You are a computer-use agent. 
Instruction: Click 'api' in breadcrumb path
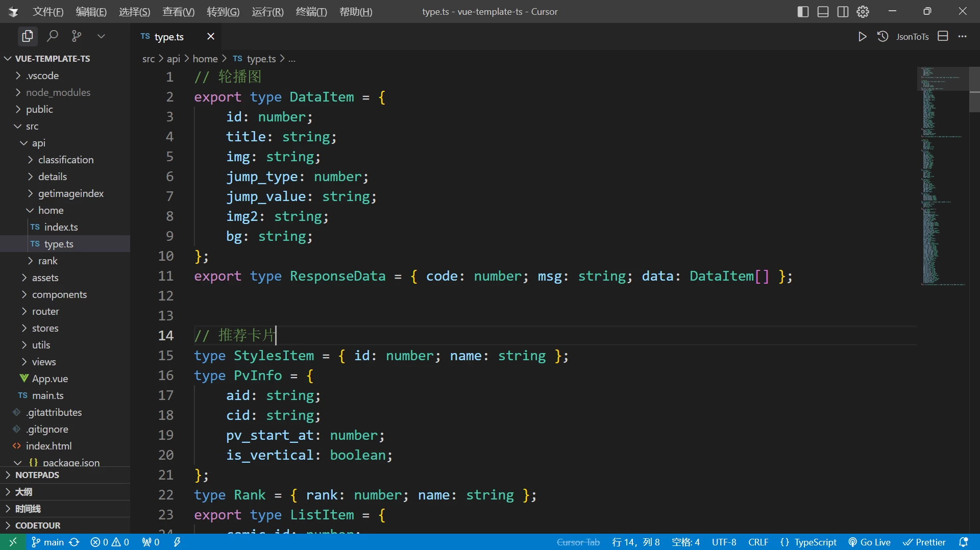174,59
